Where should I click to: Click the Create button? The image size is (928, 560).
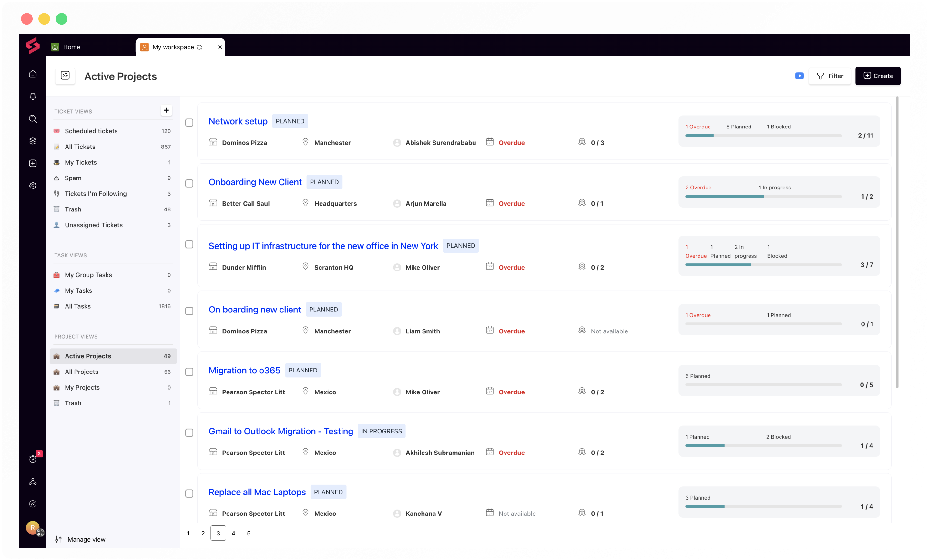coord(878,76)
